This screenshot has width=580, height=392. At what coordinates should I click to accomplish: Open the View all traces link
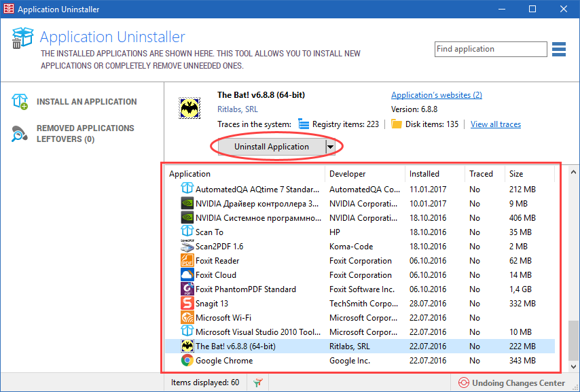(x=495, y=124)
